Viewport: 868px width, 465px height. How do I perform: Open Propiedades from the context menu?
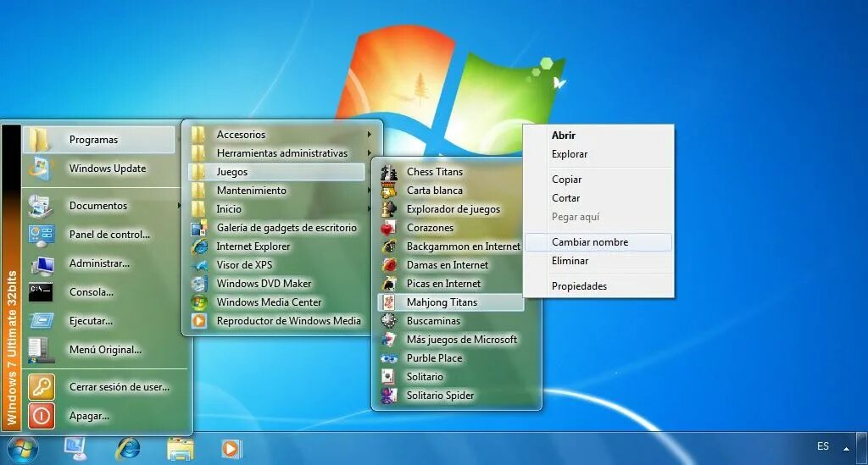(598, 286)
